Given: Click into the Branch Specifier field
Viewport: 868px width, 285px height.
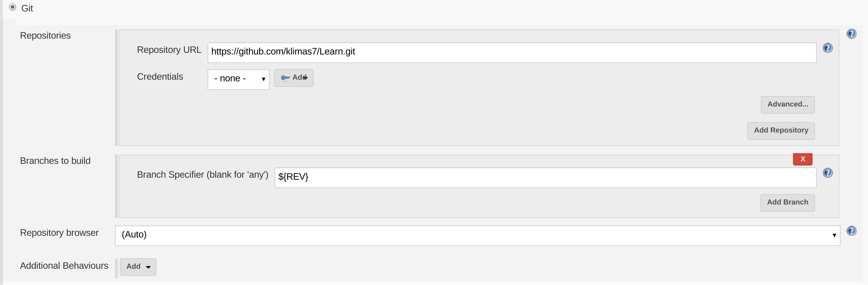Looking at the screenshot, I should [x=545, y=178].
